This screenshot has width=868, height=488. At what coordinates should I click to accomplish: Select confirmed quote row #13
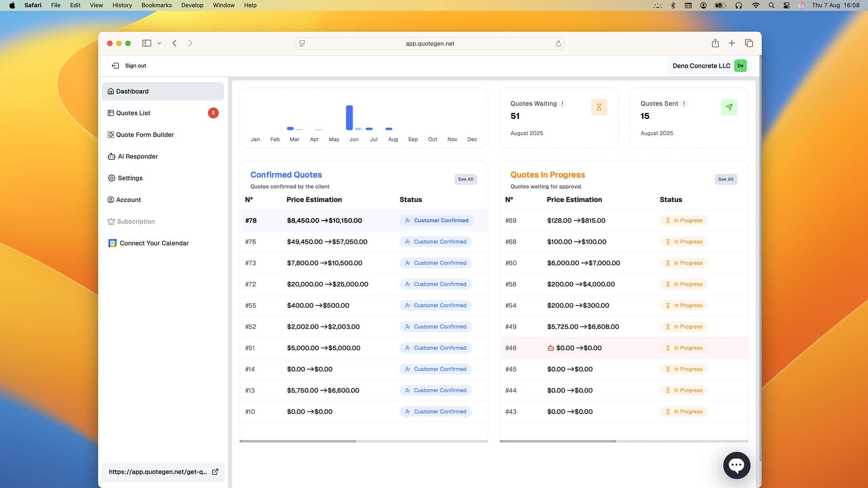(364, 390)
